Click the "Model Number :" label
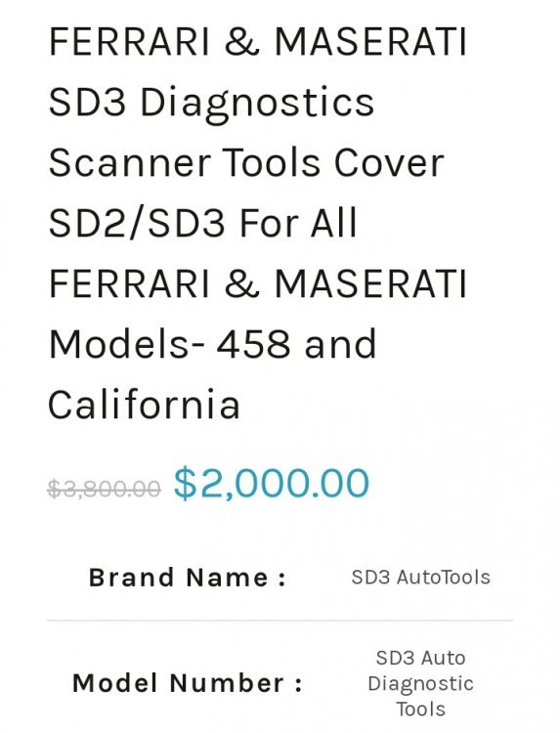 pyautogui.click(x=188, y=683)
